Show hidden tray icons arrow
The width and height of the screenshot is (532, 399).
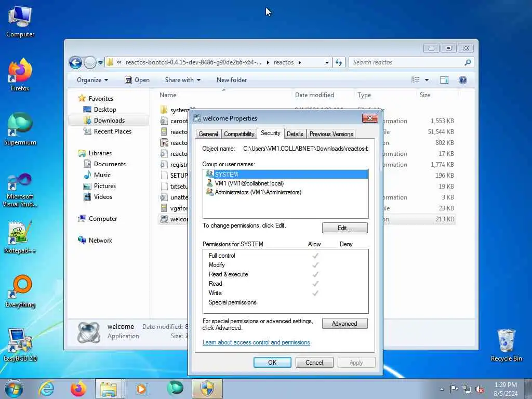[x=442, y=389]
